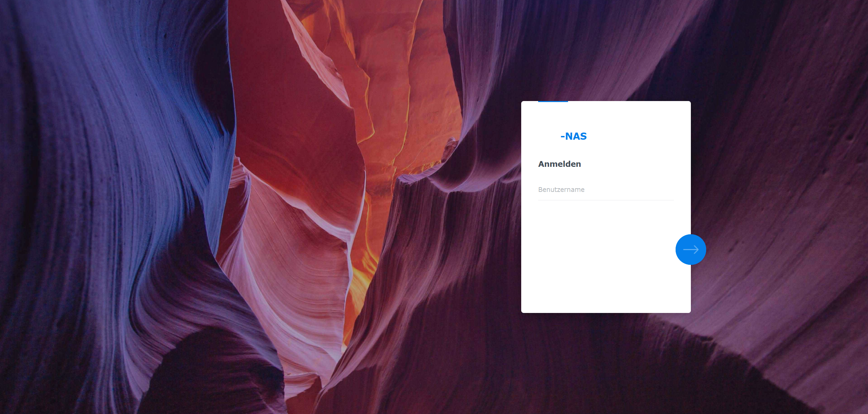Click the underline below Benutzername field
Viewport: 868px width, 414px height.
606,200
